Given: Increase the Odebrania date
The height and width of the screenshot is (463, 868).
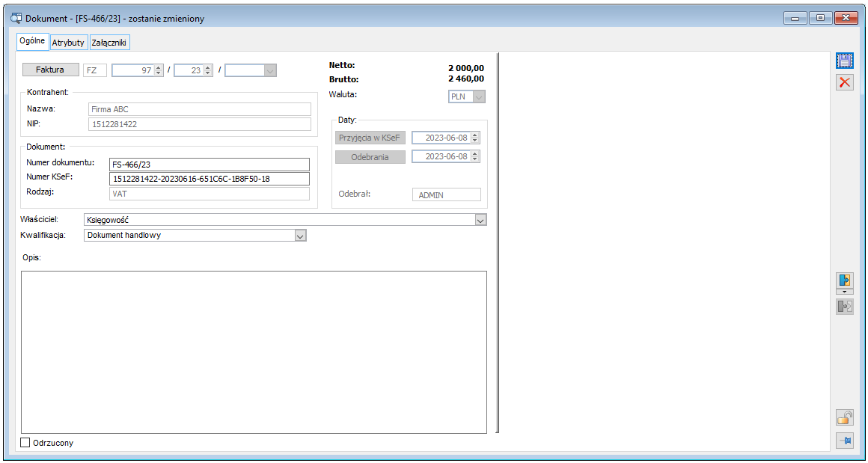Looking at the screenshot, I should pos(474,154).
